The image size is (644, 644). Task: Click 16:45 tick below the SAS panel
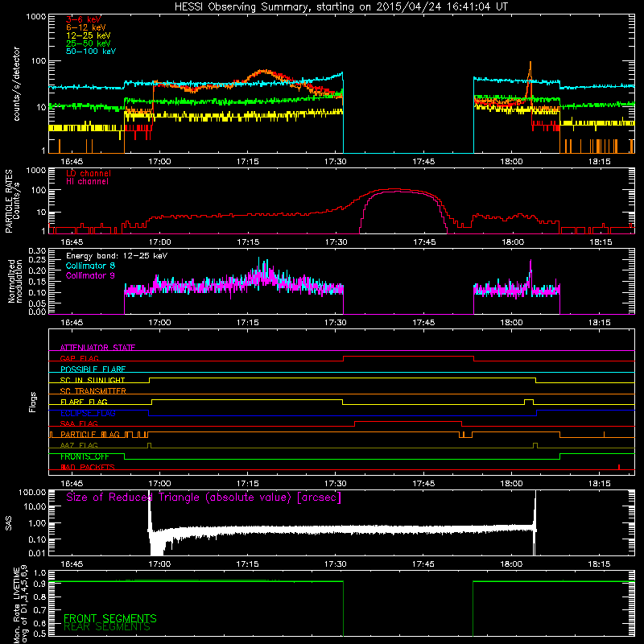(x=72, y=564)
